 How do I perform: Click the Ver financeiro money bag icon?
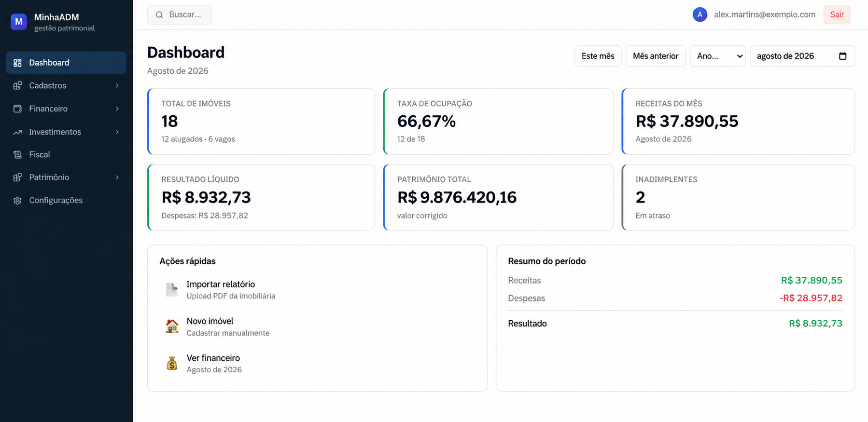coord(172,363)
